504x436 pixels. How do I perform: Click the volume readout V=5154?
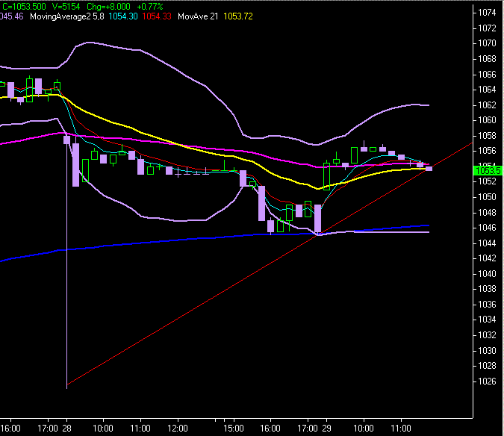pos(66,7)
